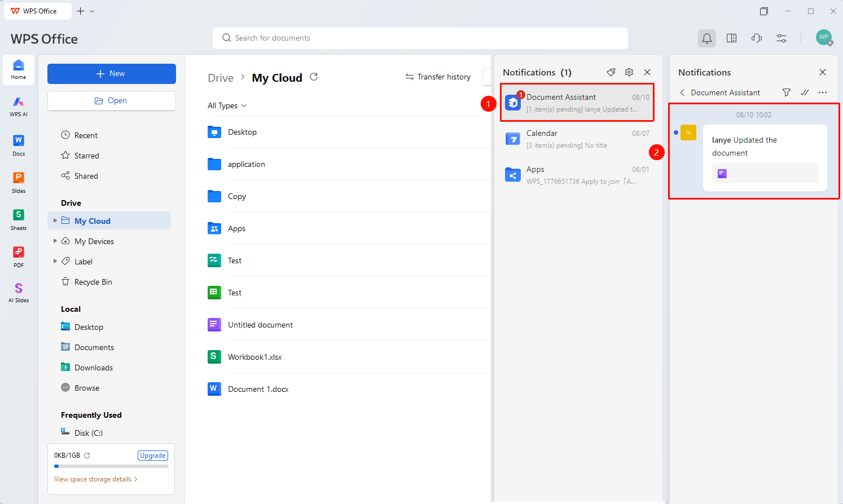Open the Document Assistant notification

(577, 103)
